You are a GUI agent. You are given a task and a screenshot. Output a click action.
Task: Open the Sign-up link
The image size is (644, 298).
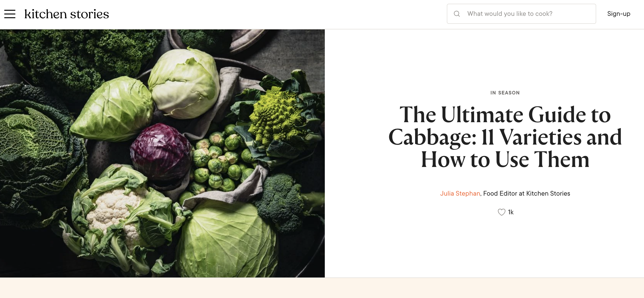click(x=619, y=14)
